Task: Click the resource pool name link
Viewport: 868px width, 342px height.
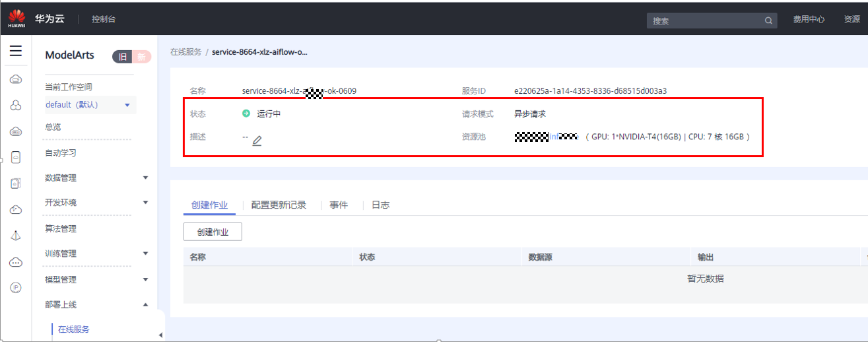Action: pos(546,137)
